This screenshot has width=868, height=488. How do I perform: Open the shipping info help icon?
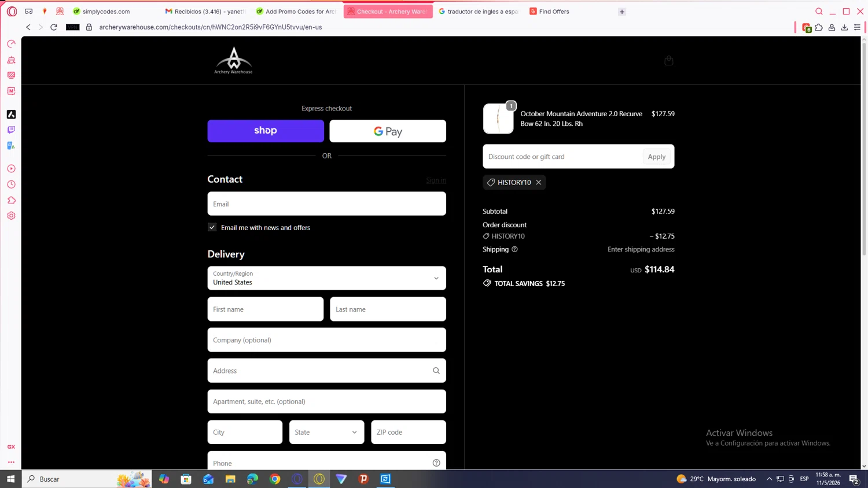pyautogui.click(x=514, y=249)
